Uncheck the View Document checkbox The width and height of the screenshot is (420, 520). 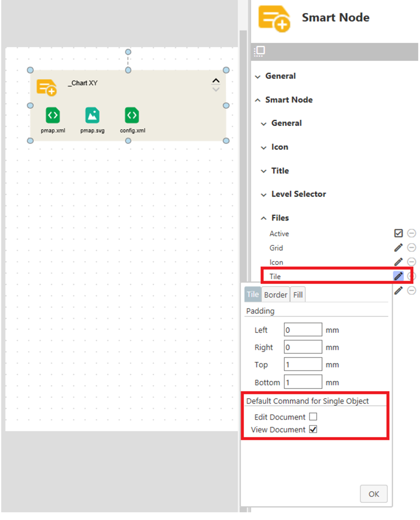[x=313, y=429]
